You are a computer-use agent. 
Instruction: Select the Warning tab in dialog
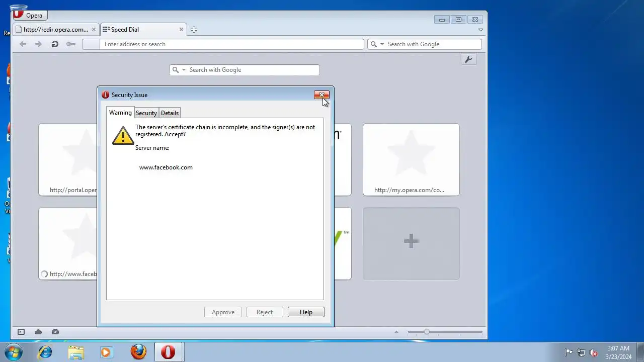point(120,113)
